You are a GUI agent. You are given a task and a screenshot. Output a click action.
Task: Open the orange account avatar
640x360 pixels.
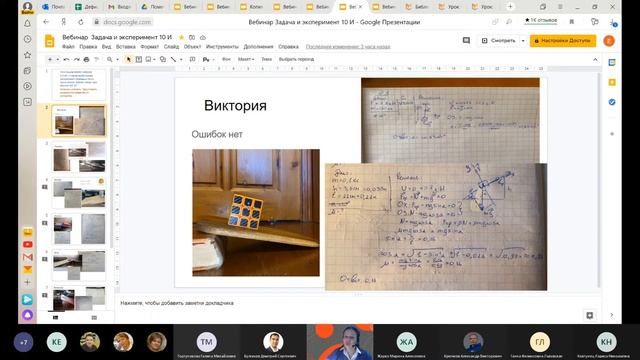(609, 41)
